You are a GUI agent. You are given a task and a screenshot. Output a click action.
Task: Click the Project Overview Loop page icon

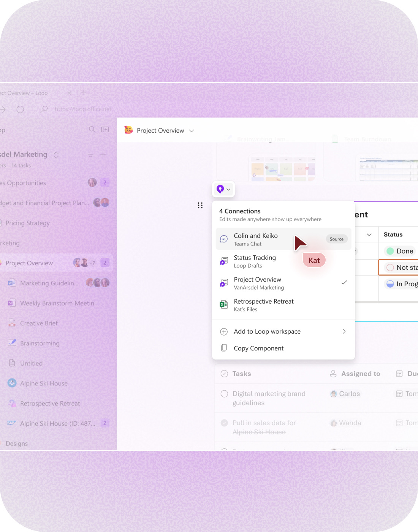click(x=224, y=283)
